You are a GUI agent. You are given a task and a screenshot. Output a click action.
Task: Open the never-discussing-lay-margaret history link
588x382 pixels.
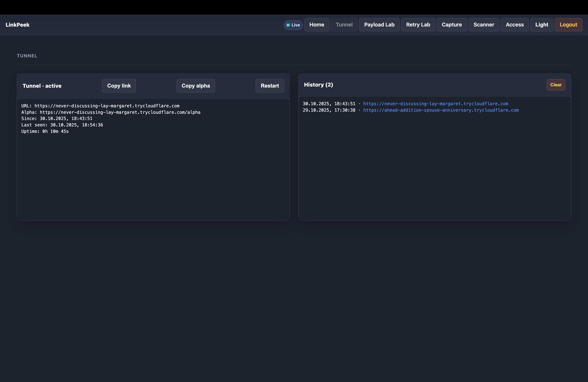click(x=436, y=103)
